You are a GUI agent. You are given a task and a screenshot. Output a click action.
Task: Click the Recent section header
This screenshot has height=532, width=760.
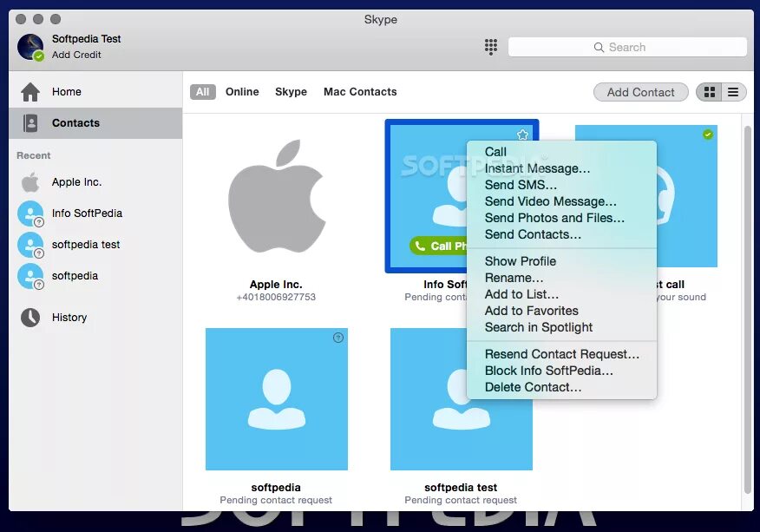(x=34, y=155)
